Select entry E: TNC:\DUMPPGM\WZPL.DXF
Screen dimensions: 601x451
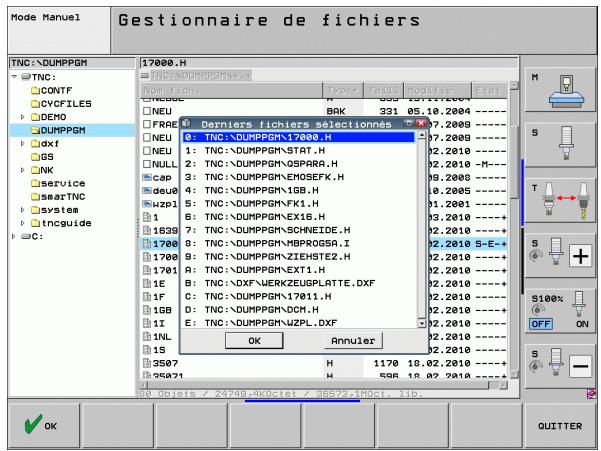[x=299, y=323]
